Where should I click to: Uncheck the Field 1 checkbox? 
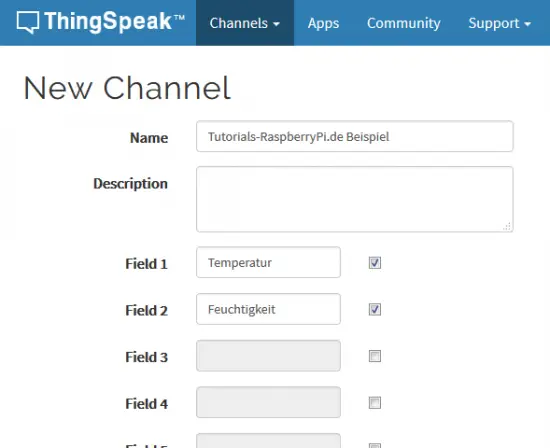tap(375, 263)
